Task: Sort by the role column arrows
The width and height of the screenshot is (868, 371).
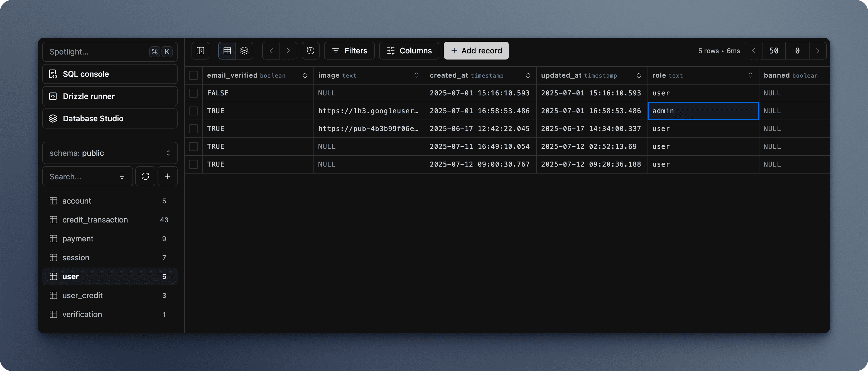Action: (751, 75)
